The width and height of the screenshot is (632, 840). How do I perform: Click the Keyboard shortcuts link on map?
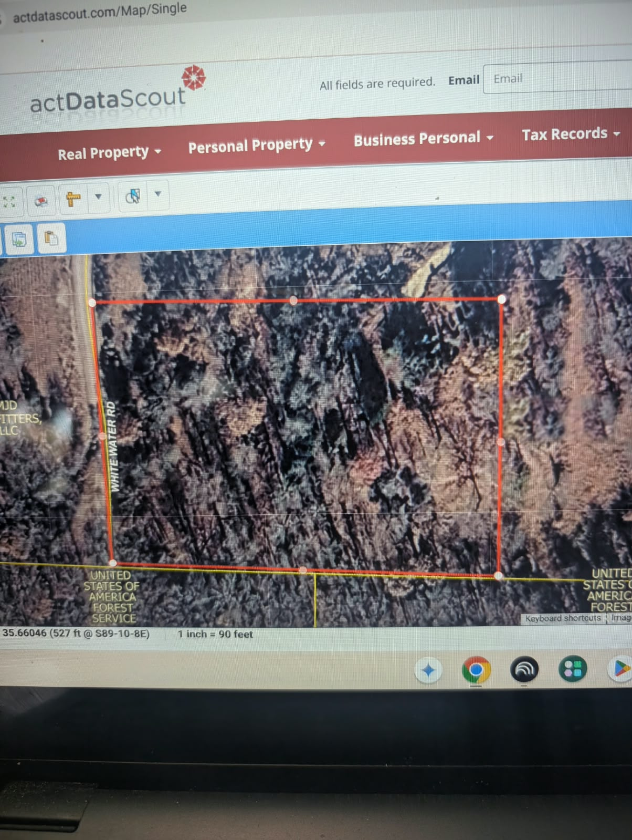pyautogui.click(x=563, y=618)
